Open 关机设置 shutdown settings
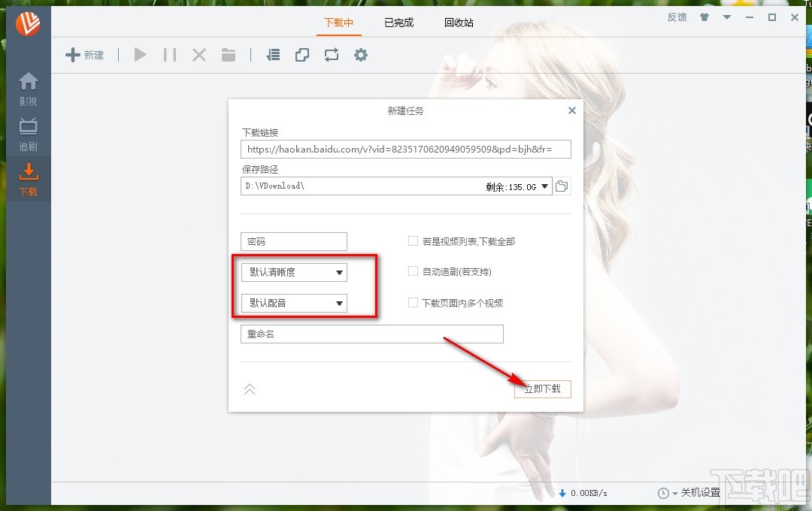Screen dimensions: 812x511 (x=700, y=492)
